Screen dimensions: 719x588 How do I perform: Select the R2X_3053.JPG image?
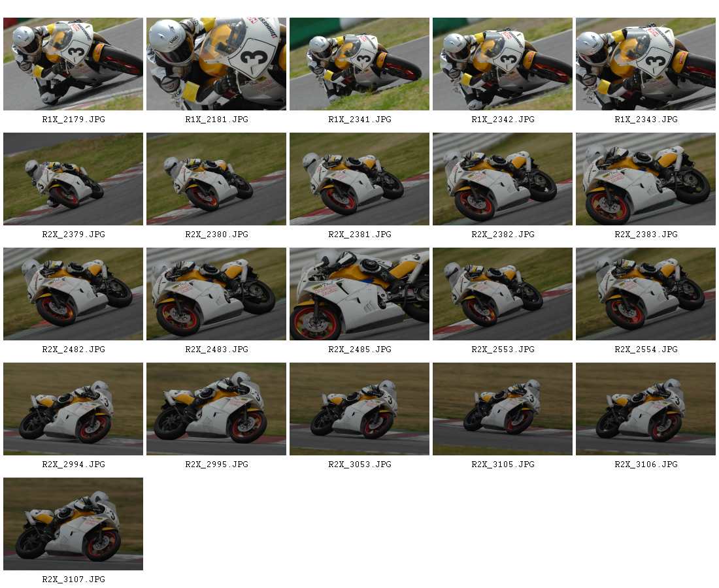pos(359,409)
